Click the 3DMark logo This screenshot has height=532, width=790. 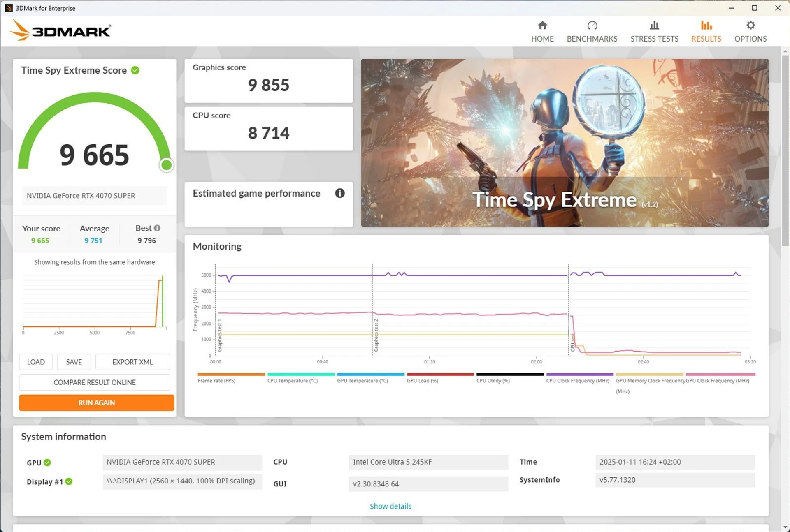click(60, 31)
